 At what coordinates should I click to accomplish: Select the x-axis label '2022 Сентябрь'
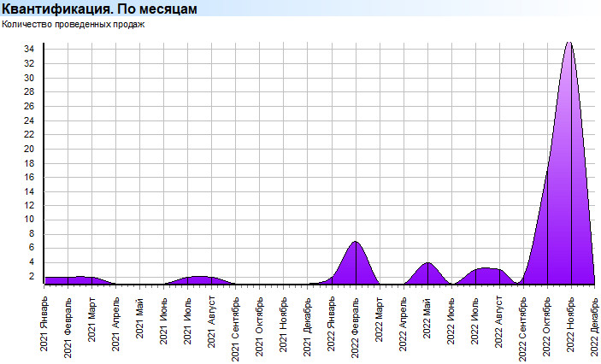pyautogui.click(x=523, y=329)
